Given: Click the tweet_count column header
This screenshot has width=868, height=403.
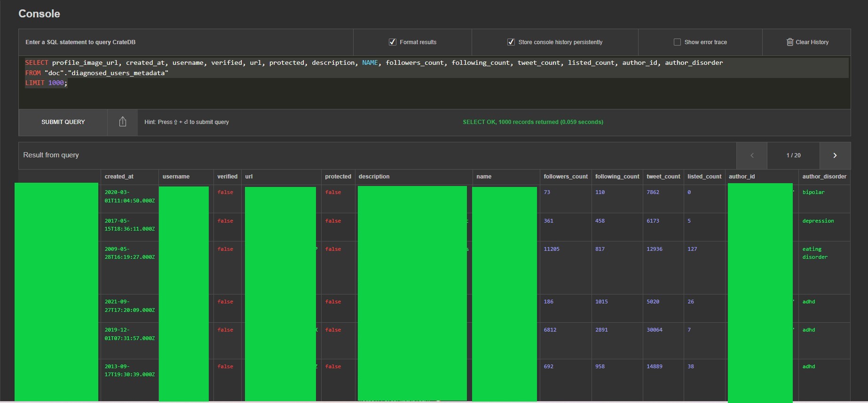Looking at the screenshot, I should [x=663, y=177].
